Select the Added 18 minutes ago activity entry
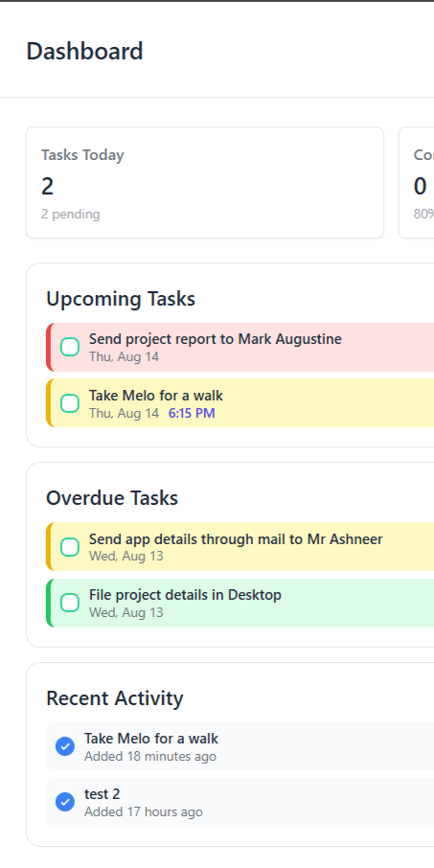This screenshot has height=868, width=434. 240,746
